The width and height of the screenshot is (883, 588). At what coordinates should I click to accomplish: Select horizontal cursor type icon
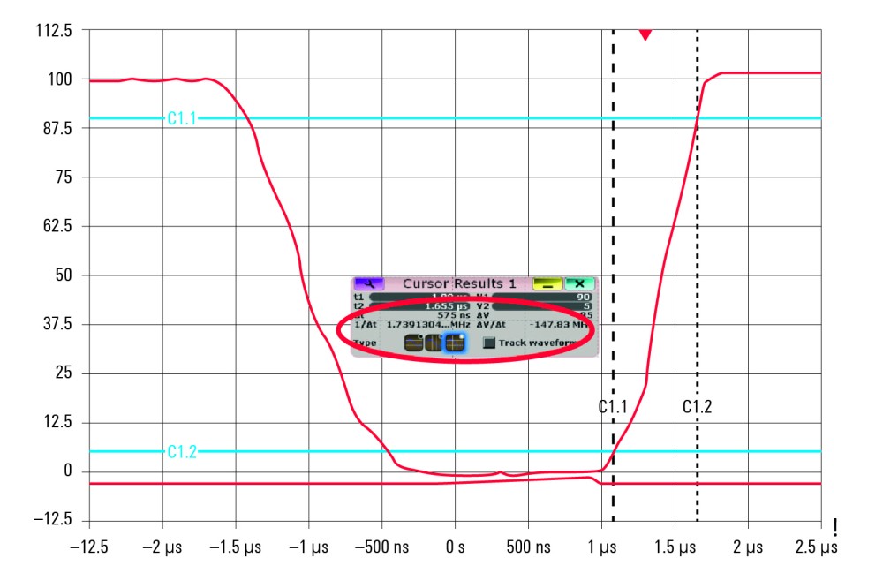pyautogui.click(x=413, y=343)
